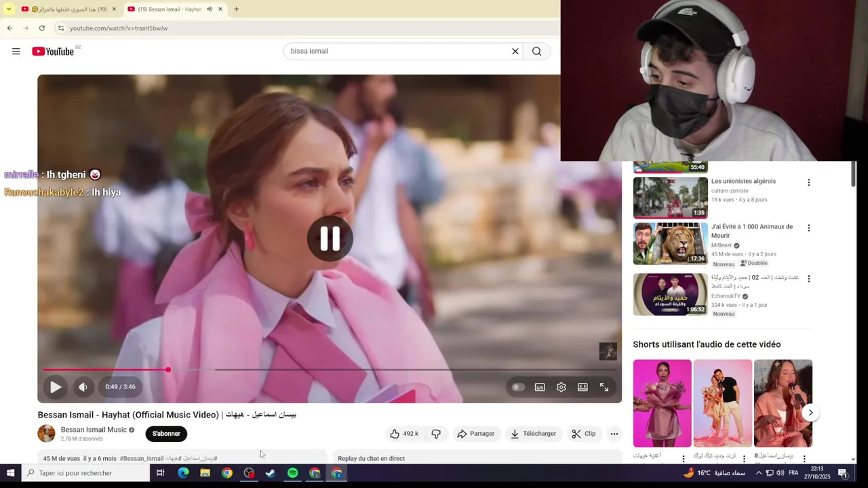Subscribe with the S'abonner button
The width and height of the screenshot is (868, 488).
point(166,434)
